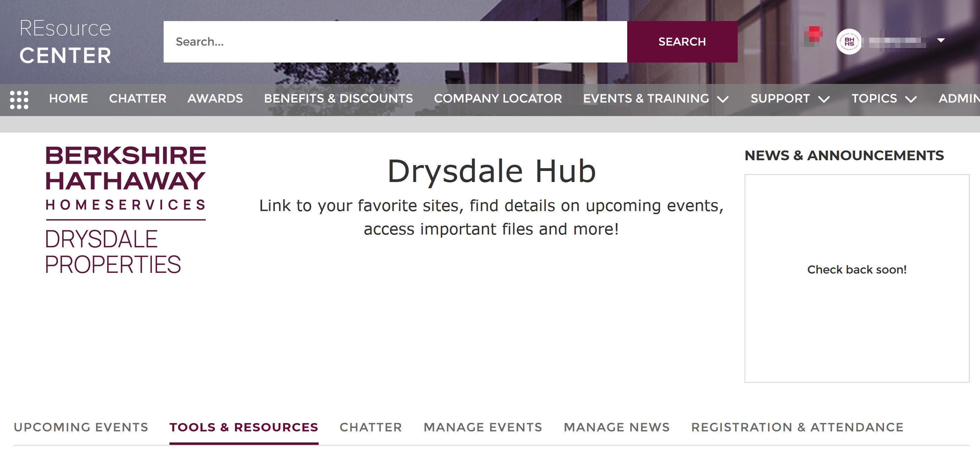Select the Manage Events tab
Screen dimensions: 980x449
[483, 427]
